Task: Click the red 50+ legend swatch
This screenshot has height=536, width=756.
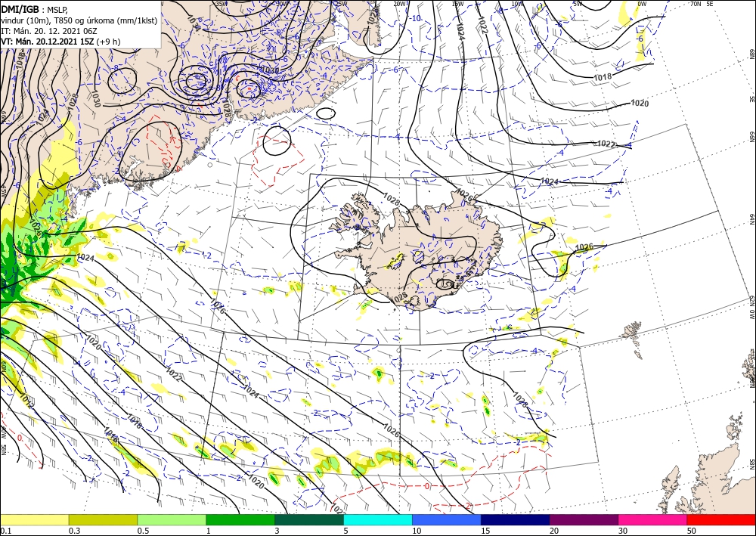Action: click(721, 519)
